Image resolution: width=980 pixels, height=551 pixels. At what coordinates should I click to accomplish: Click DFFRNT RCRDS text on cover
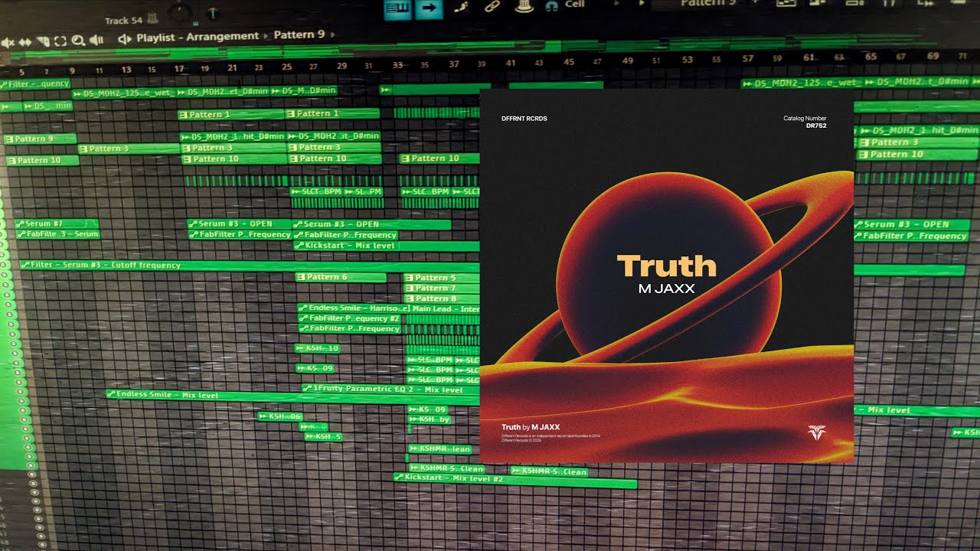pyautogui.click(x=524, y=119)
